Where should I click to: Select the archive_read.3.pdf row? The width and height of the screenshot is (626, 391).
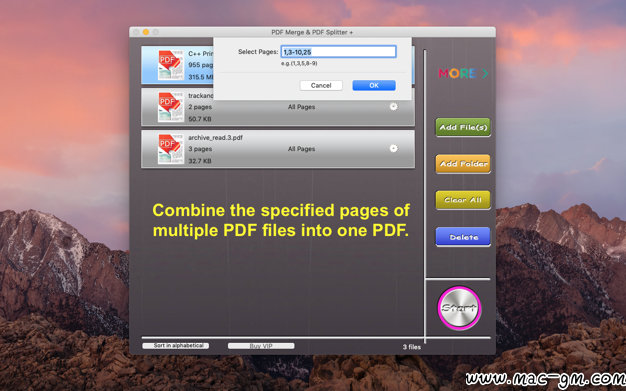278,149
